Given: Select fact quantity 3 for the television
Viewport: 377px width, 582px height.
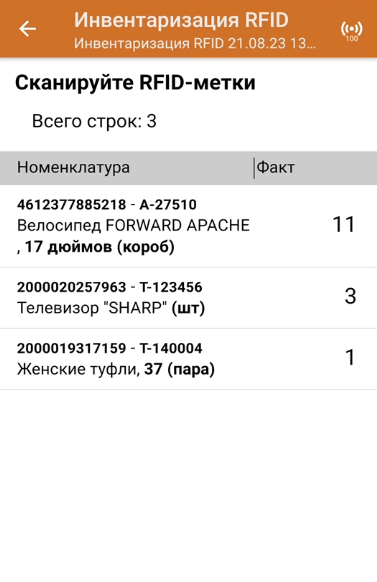Looking at the screenshot, I should coord(350,296).
